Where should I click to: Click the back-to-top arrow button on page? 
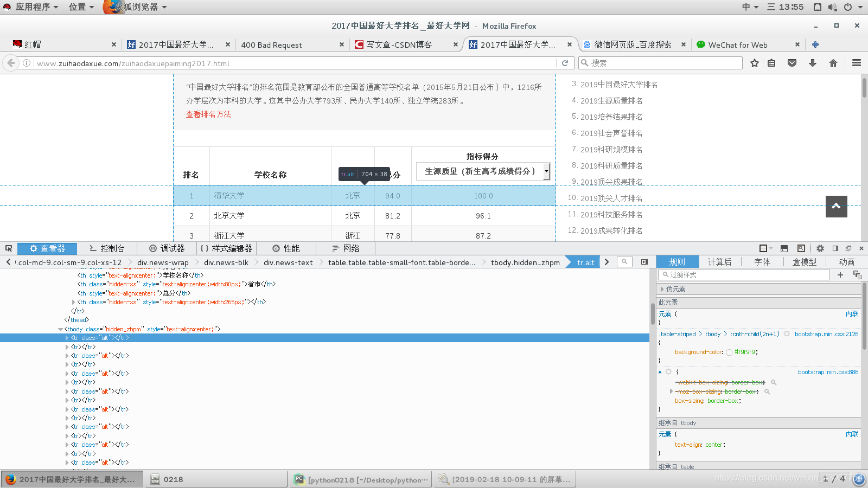point(836,206)
